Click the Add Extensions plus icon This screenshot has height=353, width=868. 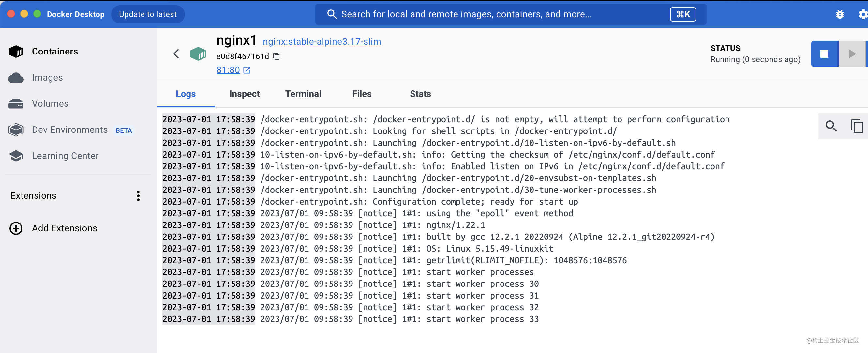click(x=16, y=228)
